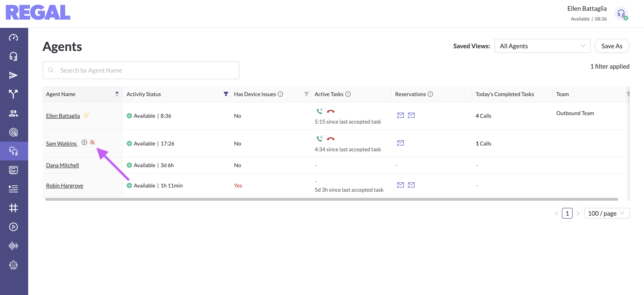Image resolution: width=644 pixels, height=295 pixels.
Task: Click '4 Calls' completed tasks cell
Action: coord(483,116)
